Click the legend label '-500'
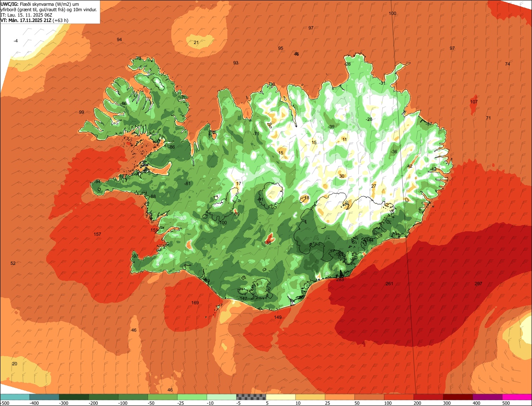 [5, 403]
